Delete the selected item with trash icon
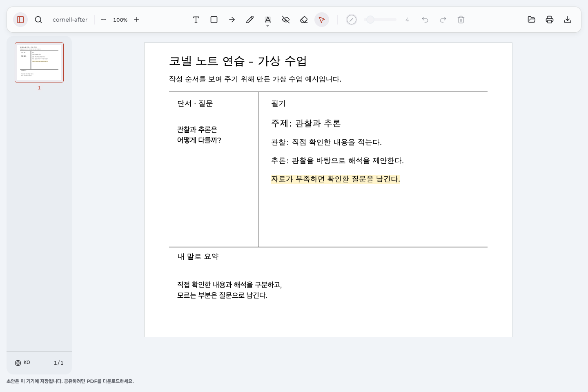This screenshot has height=392, width=588. pyautogui.click(x=461, y=20)
